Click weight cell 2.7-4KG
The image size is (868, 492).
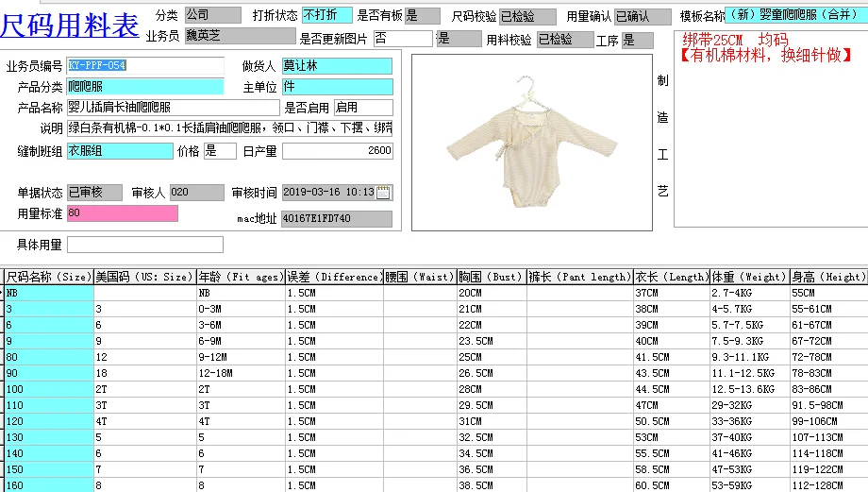coord(749,293)
